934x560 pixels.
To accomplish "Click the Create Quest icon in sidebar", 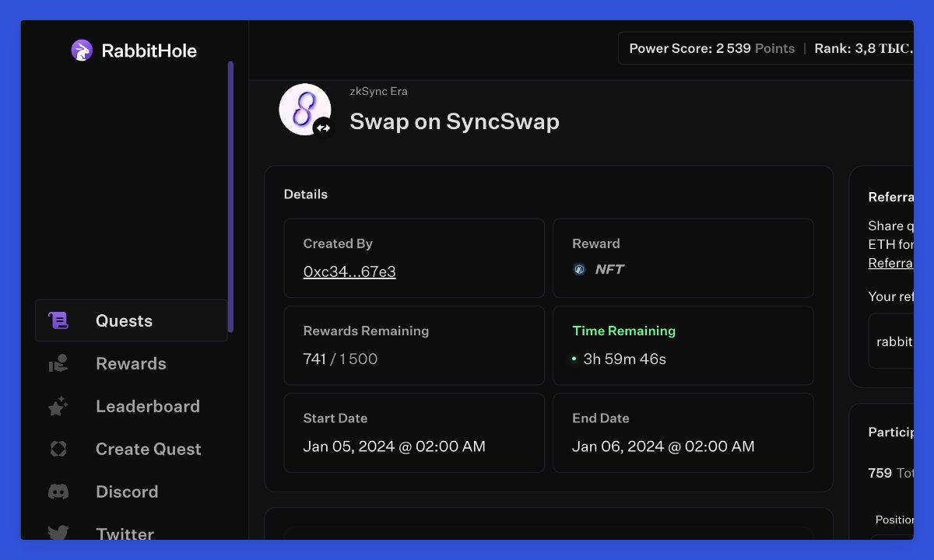I will pyautogui.click(x=58, y=449).
